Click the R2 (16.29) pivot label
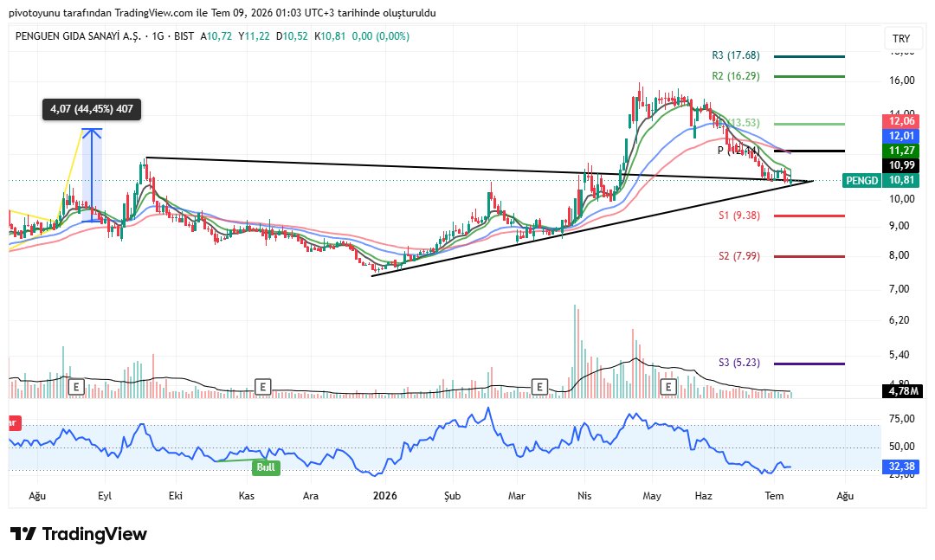This screenshot has width=935, height=560. [736, 76]
